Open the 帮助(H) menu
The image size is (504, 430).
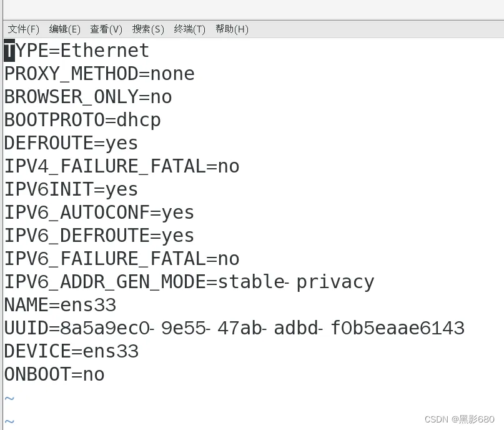coord(232,29)
